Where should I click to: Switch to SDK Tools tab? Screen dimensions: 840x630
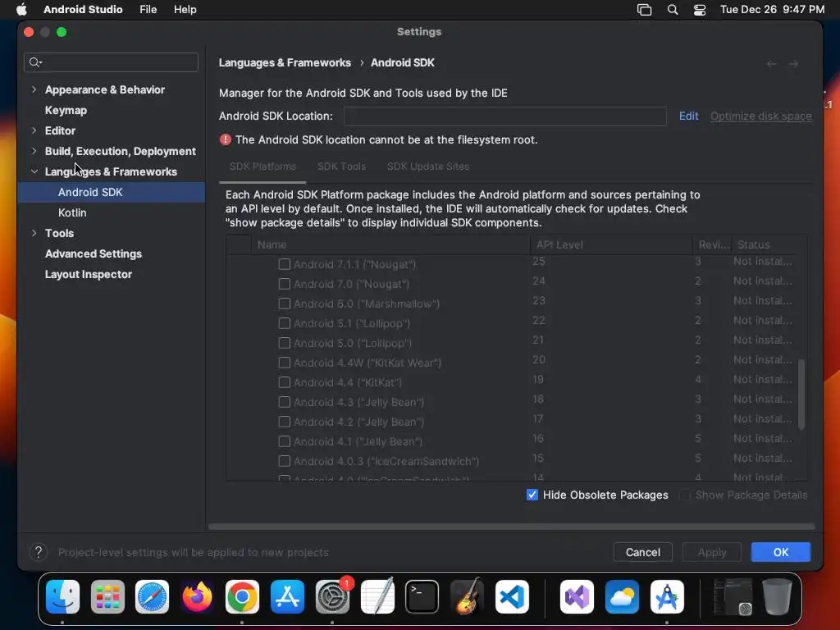341,167
